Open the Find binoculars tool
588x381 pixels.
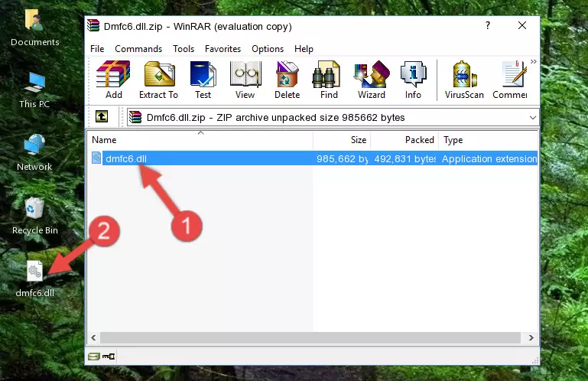(329, 80)
